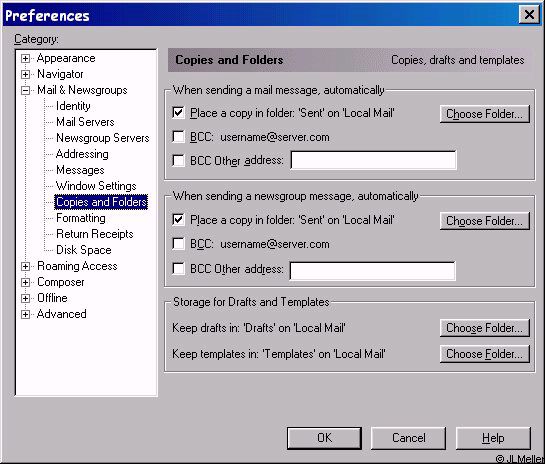This screenshot has height=464, width=545.
Task: Expand the Roaming Access category
Action: (x=25, y=267)
